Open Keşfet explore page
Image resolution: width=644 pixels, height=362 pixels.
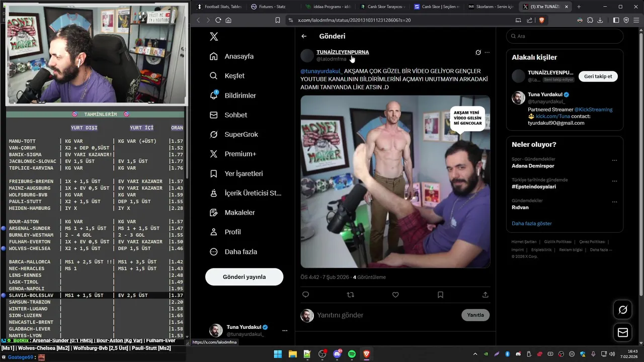227,76
